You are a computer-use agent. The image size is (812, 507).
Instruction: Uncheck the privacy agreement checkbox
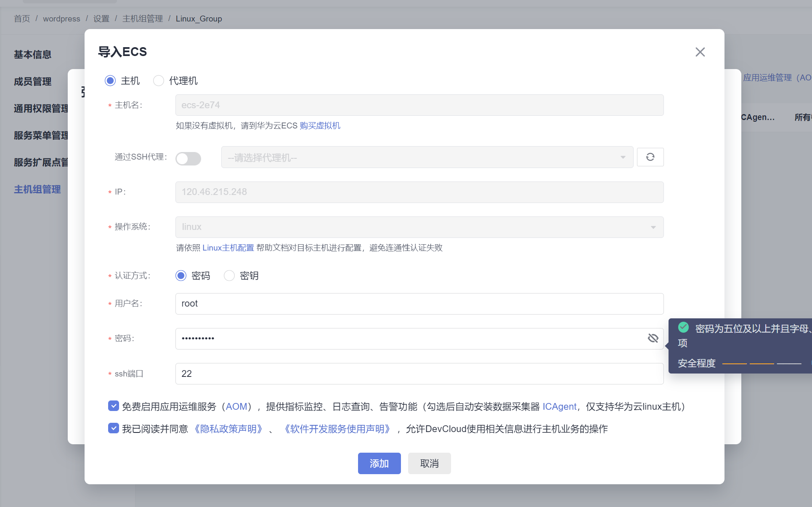(113, 428)
